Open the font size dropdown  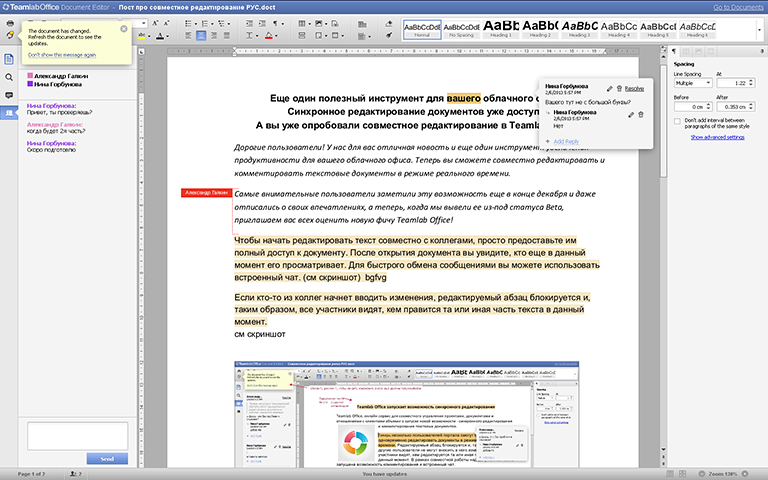click(144, 23)
